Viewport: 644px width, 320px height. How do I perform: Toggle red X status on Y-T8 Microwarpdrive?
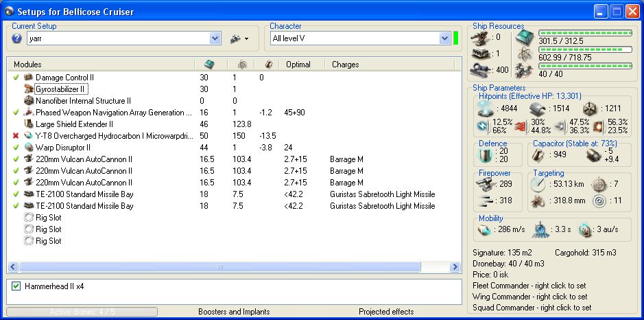(x=16, y=136)
